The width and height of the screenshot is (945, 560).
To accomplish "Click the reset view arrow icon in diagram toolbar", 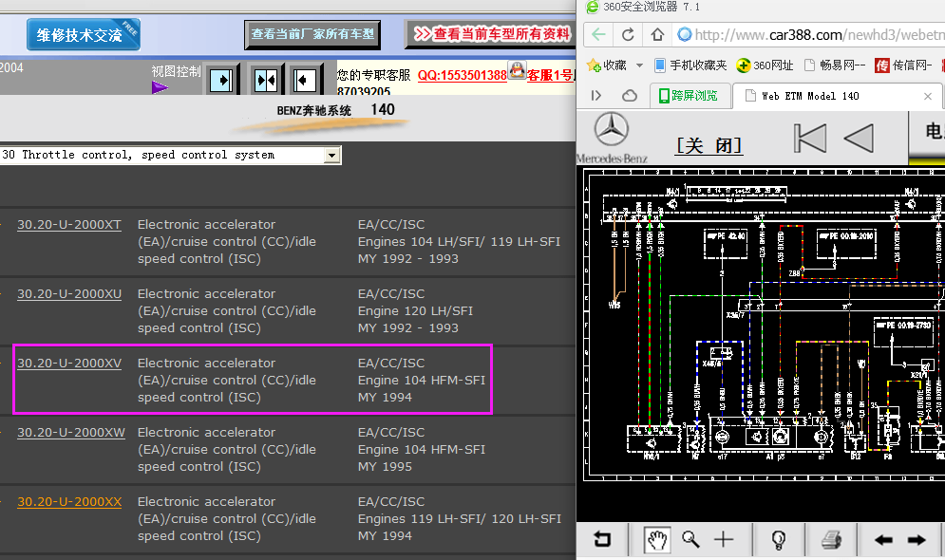I will point(602,539).
